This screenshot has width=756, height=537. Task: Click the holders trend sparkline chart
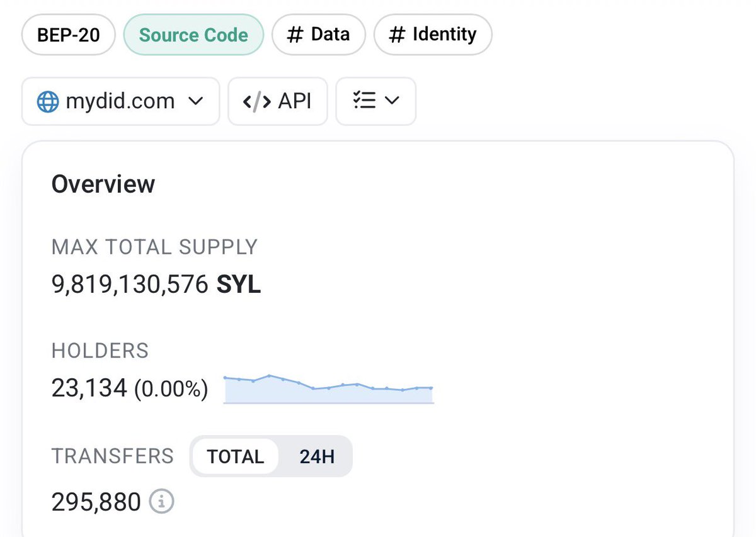click(328, 388)
